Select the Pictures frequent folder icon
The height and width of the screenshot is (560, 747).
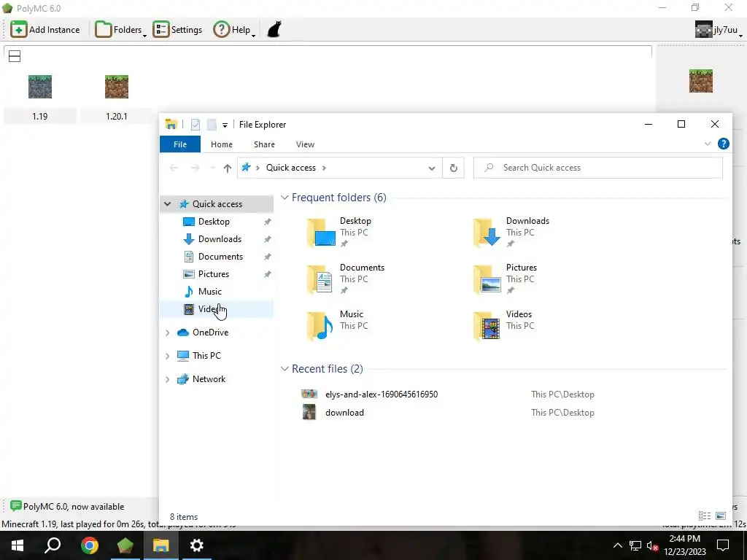pyautogui.click(x=487, y=279)
